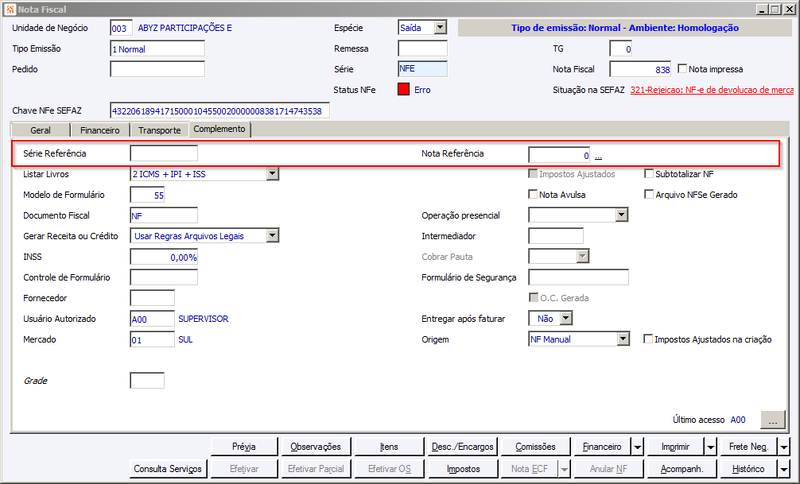Click the Grade input field

(147, 380)
